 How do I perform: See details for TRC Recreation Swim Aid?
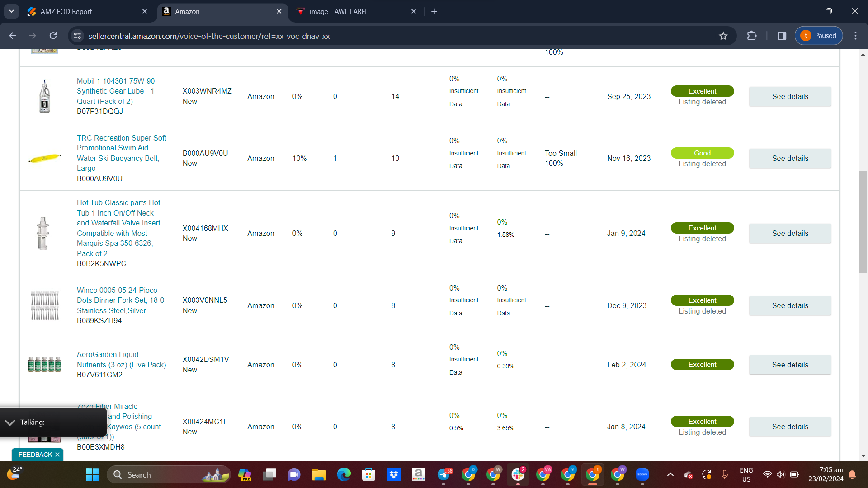pos(790,158)
